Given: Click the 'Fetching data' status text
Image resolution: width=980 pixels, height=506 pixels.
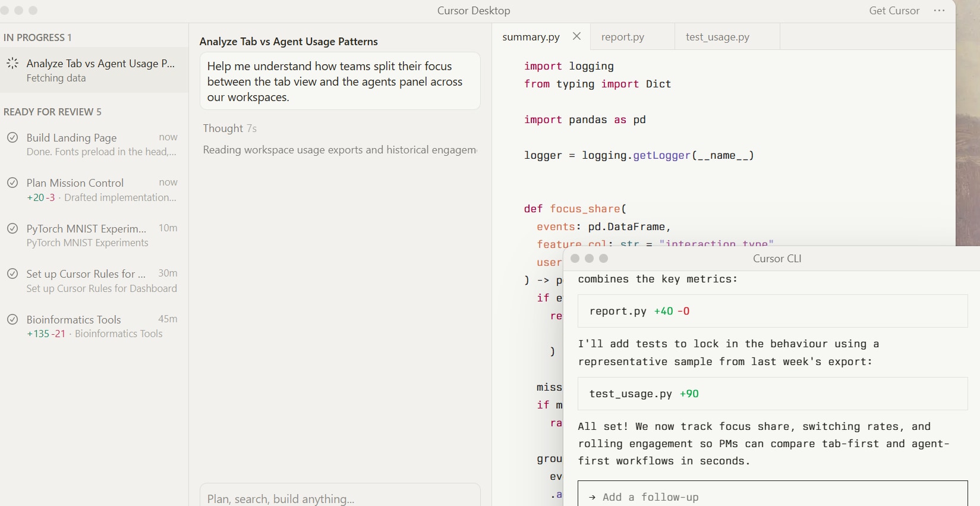Looking at the screenshot, I should pos(56,78).
